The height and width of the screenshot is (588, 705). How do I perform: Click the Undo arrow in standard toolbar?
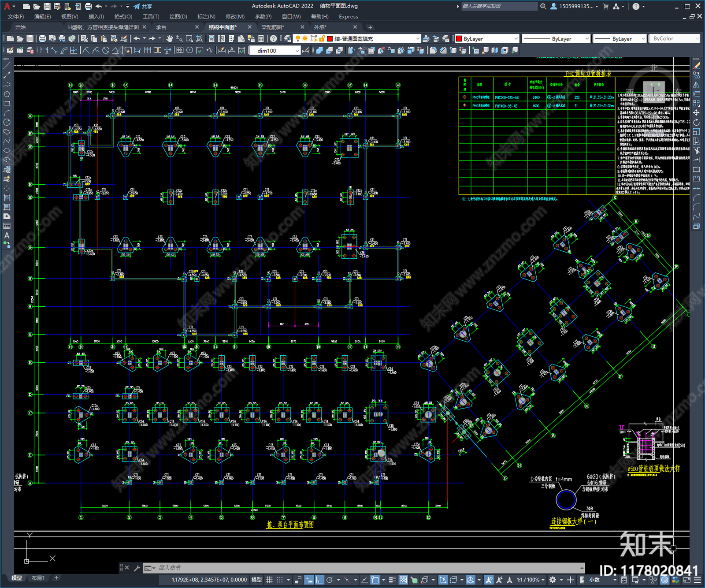tap(137, 39)
